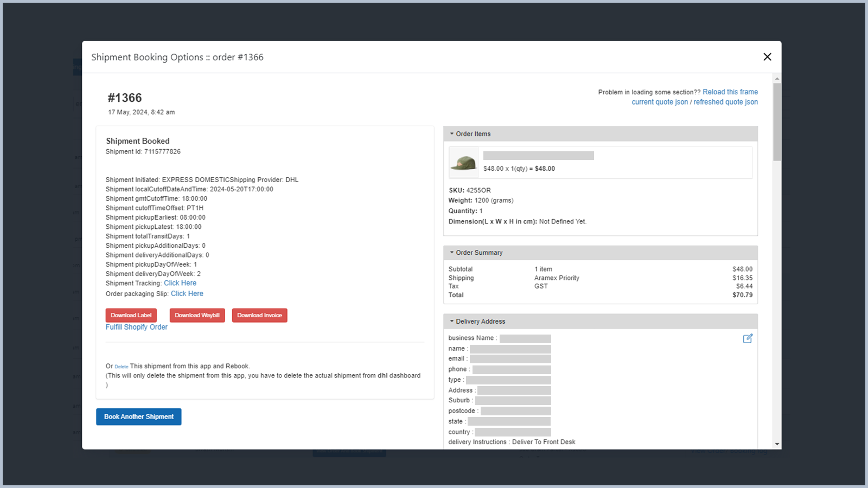
Task: Click the scrollbar up arrow
Action: tap(777, 79)
